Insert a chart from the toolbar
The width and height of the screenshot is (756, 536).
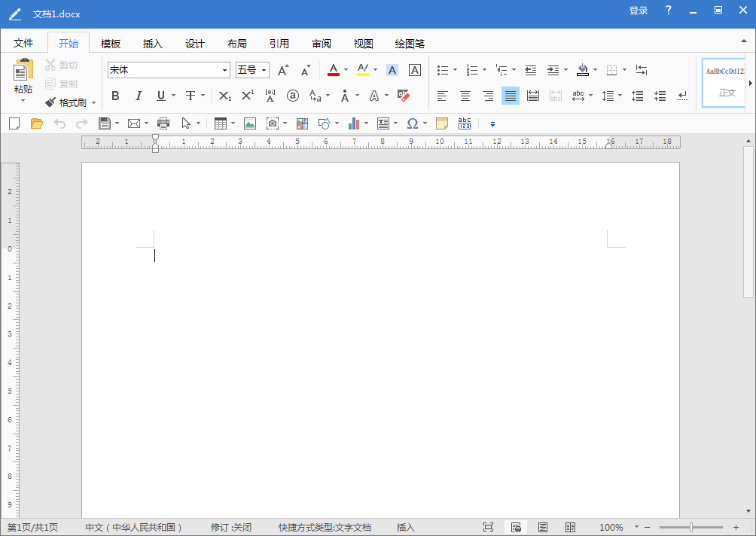(354, 123)
